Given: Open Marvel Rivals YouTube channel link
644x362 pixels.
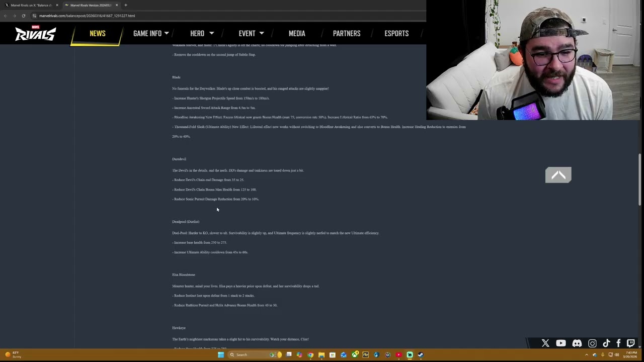Looking at the screenshot, I should (x=561, y=343).
